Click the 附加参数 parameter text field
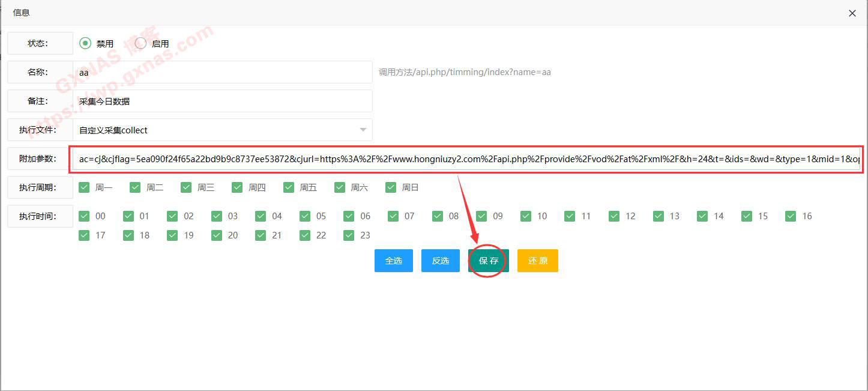Viewport: 868px width, 391px height. [x=468, y=160]
